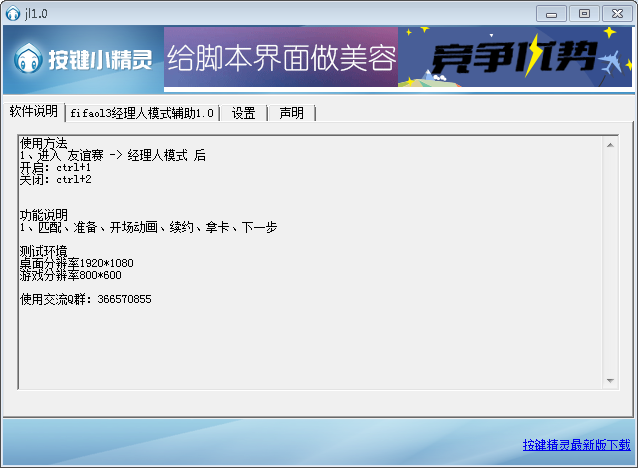This screenshot has height=468, width=638.
Task: Switch to the 软件说明 tab
Action: pyautogui.click(x=33, y=112)
